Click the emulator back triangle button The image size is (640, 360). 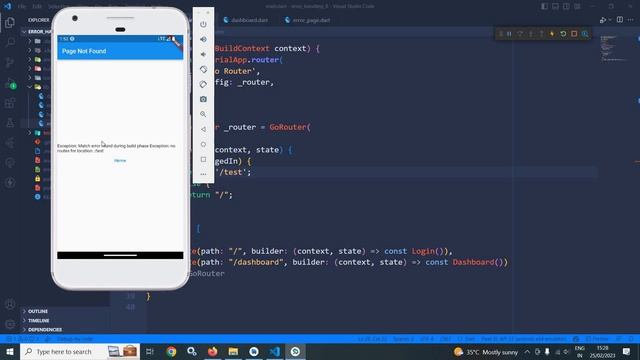coord(203,129)
